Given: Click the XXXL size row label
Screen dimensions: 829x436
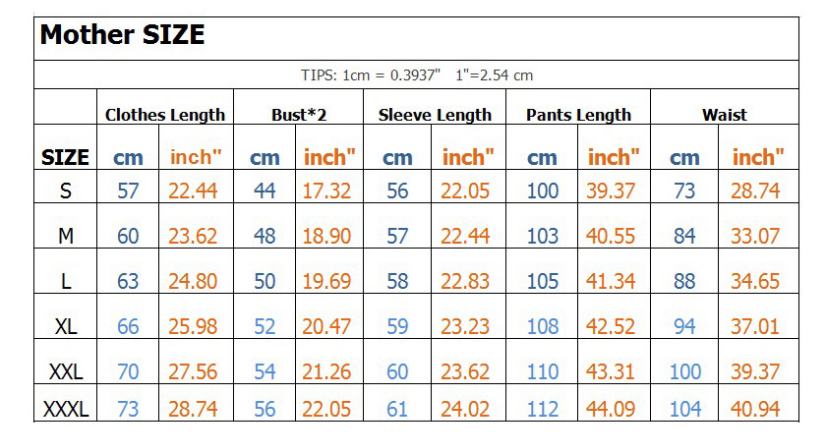Looking at the screenshot, I should 65,409.
